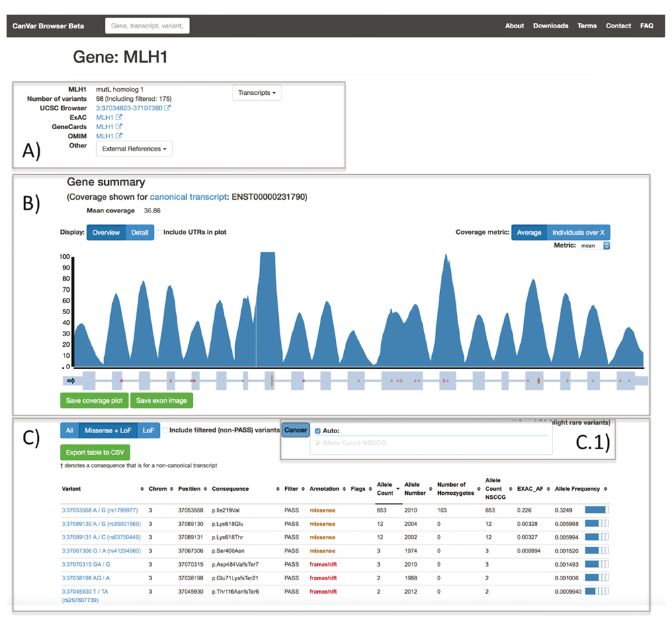Click the consequence text p.Ile219Val

click(226, 510)
